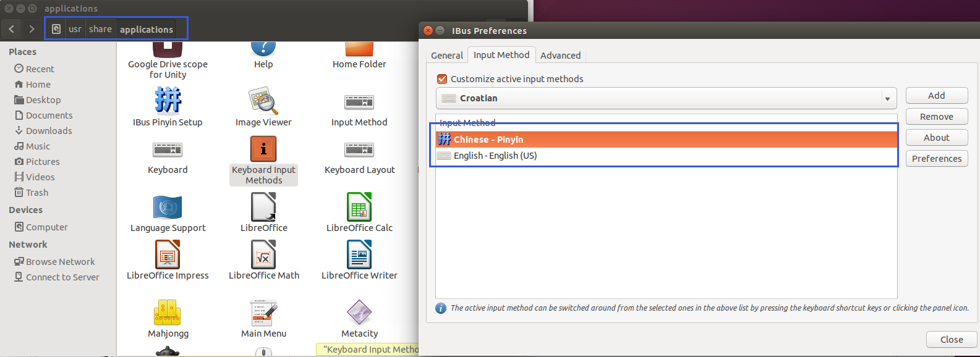980x357 pixels.
Task: Open Metacity application icon
Action: [x=359, y=312]
